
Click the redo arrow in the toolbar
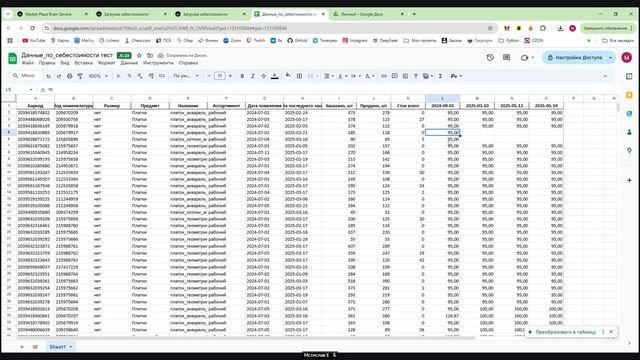point(59,76)
